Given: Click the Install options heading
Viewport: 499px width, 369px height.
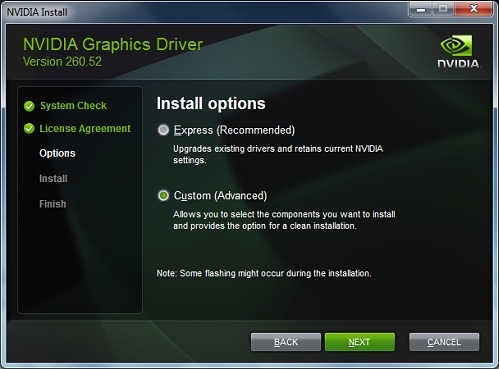Looking at the screenshot, I should [x=211, y=103].
